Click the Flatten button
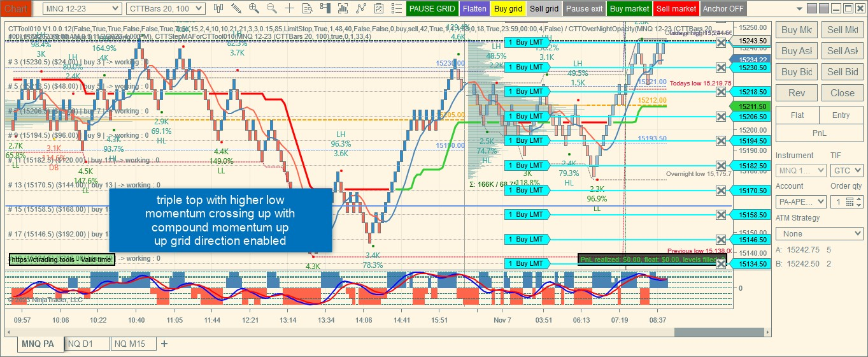 474,9
